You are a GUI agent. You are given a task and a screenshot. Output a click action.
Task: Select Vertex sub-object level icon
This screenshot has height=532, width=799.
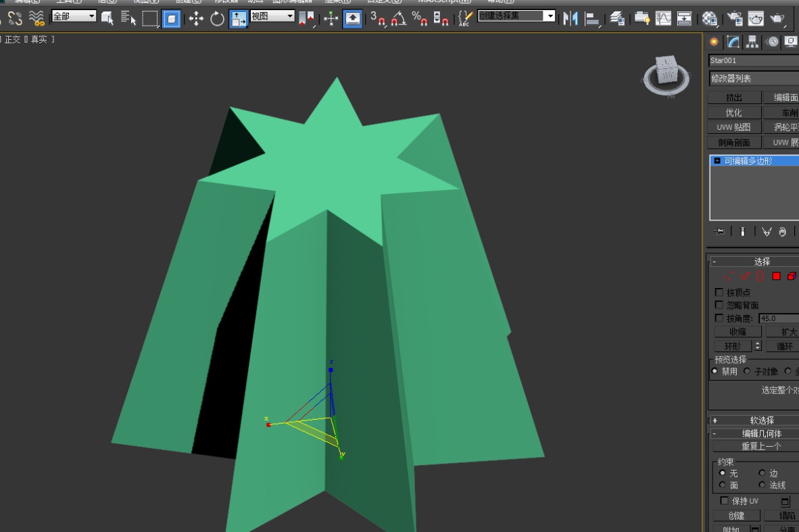729,276
